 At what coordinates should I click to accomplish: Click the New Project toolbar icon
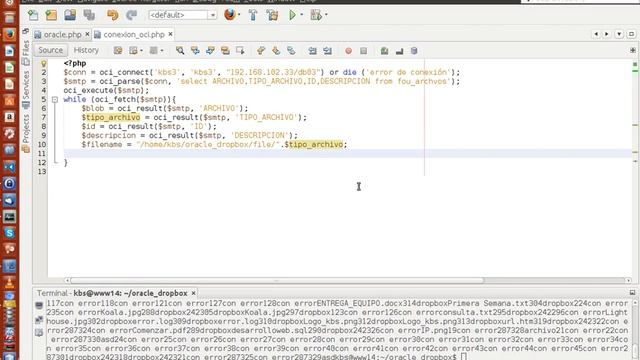point(51,15)
